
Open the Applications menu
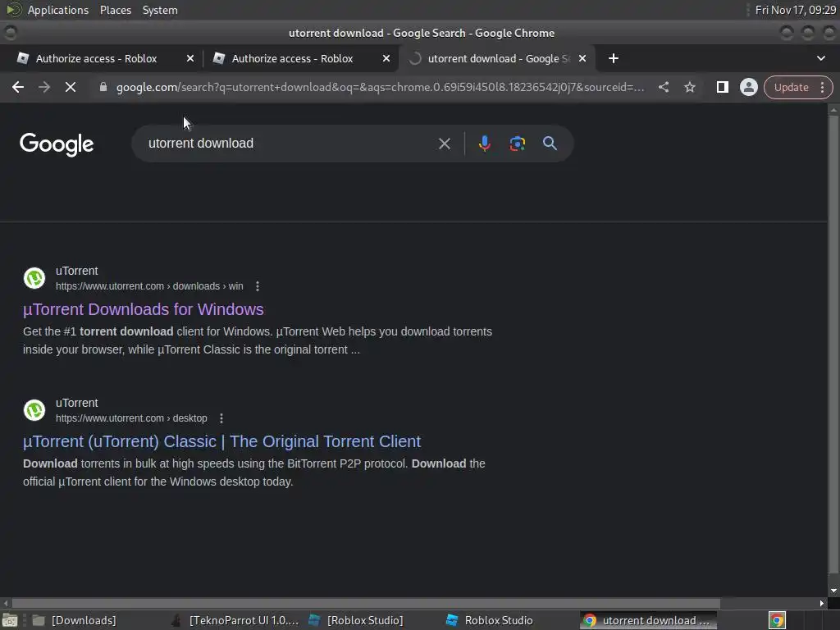tap(58, 10)
